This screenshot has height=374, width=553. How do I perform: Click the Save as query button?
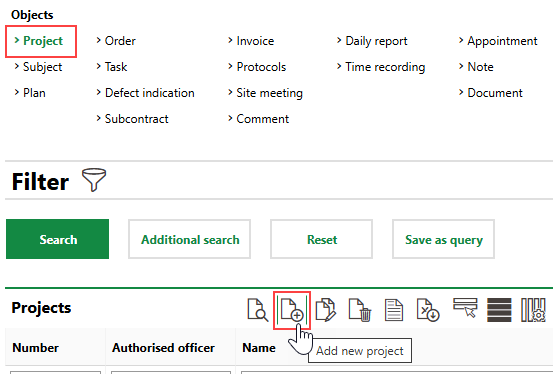point(444,239)
